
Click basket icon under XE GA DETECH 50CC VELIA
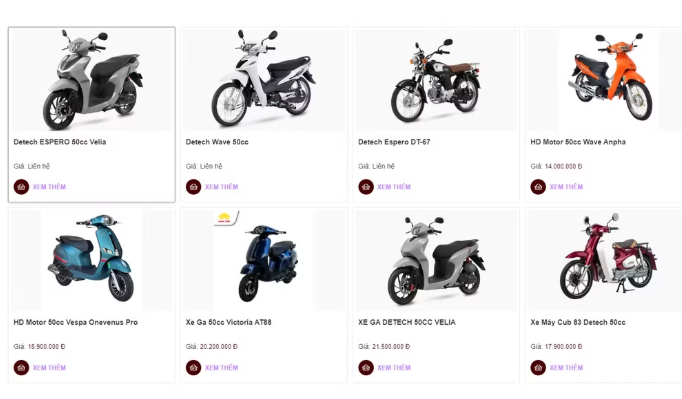[x=366, y=367]
